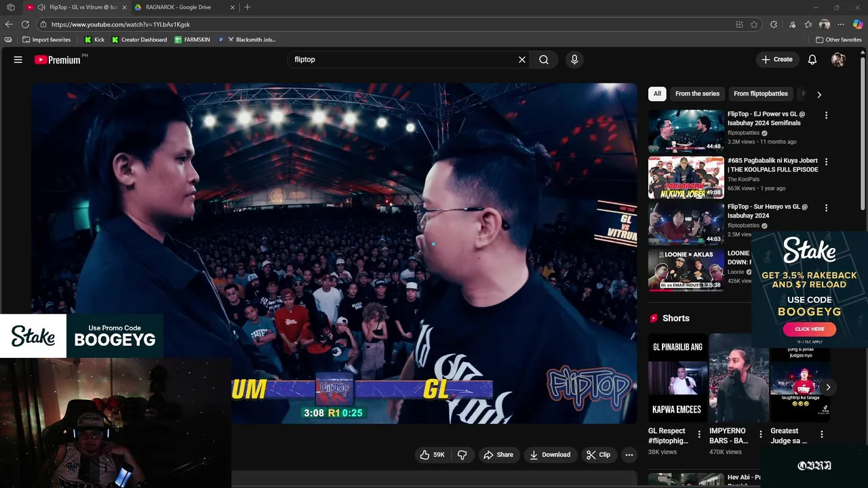Start voice search with microphone
The height and width of the screenshot is (488, 868).
point(574,60)
